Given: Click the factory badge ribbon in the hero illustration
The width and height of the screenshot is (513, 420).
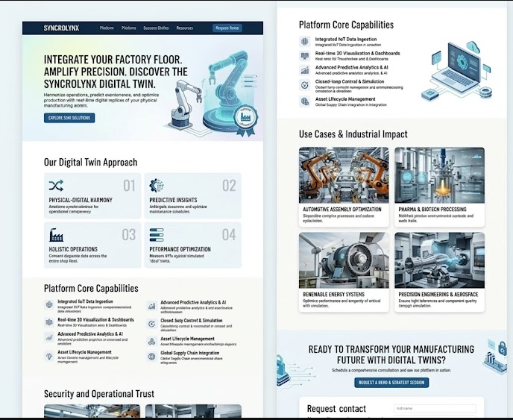Looking at the screenshot, I should pyautogui.click(x=245, y=120).
